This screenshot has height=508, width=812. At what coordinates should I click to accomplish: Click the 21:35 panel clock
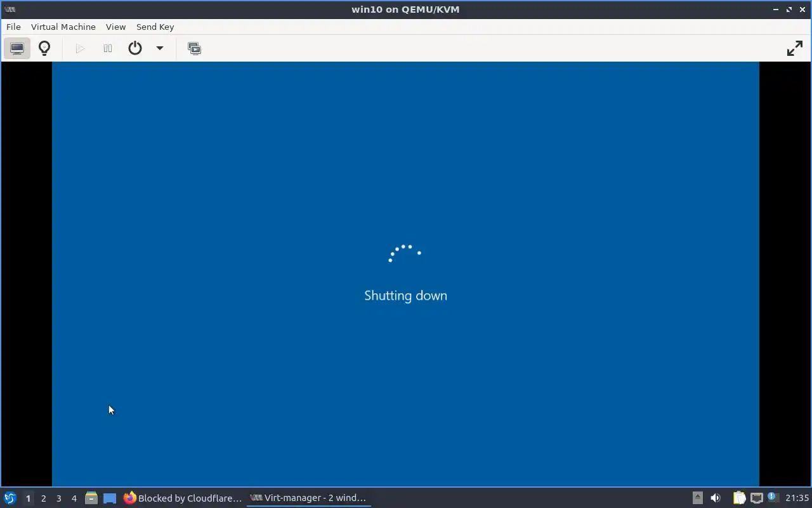coord(797,498)
